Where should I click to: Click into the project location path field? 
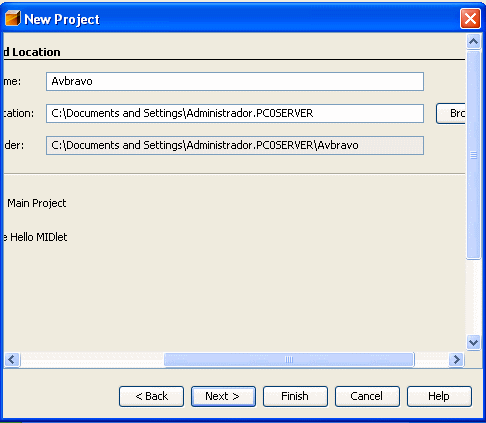(235, 113)
